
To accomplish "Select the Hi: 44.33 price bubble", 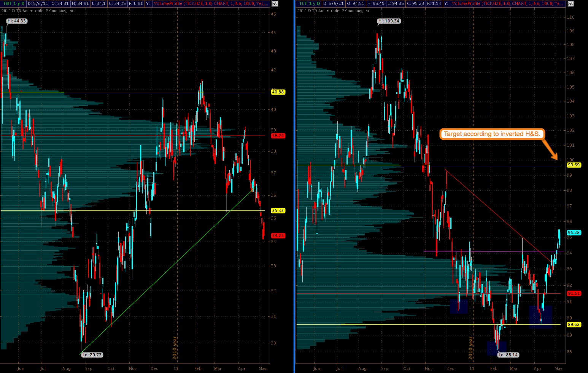I will coord(17,21).
